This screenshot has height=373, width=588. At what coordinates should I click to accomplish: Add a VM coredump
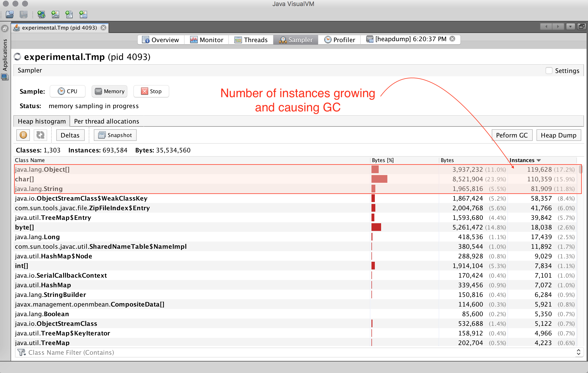point(69,15)
